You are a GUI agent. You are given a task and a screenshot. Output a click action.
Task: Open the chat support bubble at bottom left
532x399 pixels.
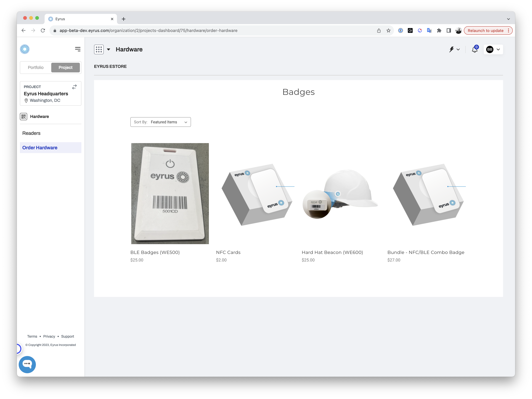coord(27,364)
